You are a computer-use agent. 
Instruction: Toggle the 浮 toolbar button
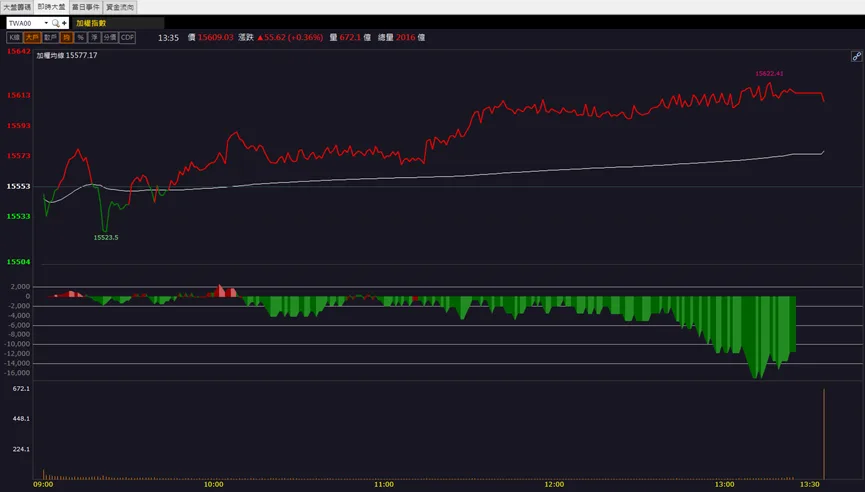94,38
